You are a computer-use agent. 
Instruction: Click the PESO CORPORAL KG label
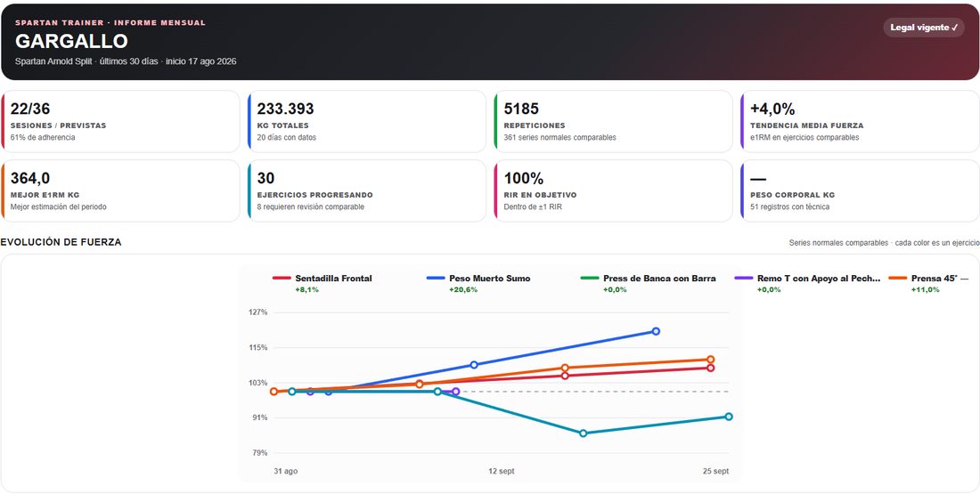[x=793, y=195]
